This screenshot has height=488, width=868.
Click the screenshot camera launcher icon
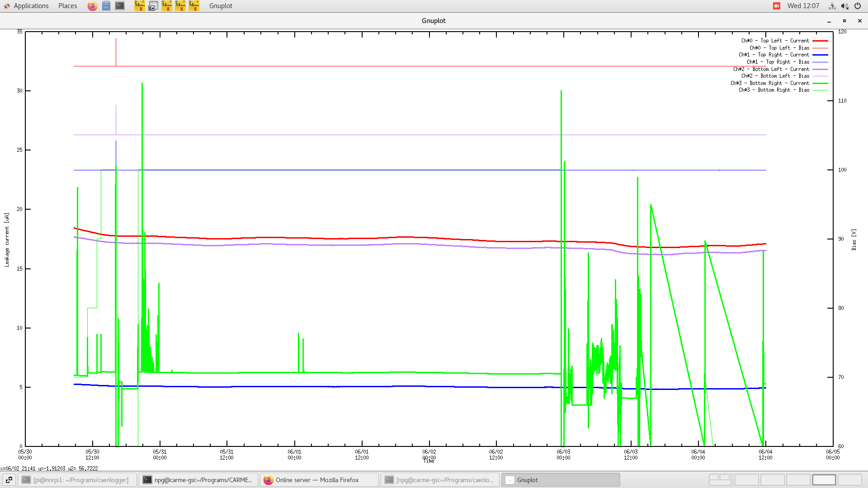(153, 6)
